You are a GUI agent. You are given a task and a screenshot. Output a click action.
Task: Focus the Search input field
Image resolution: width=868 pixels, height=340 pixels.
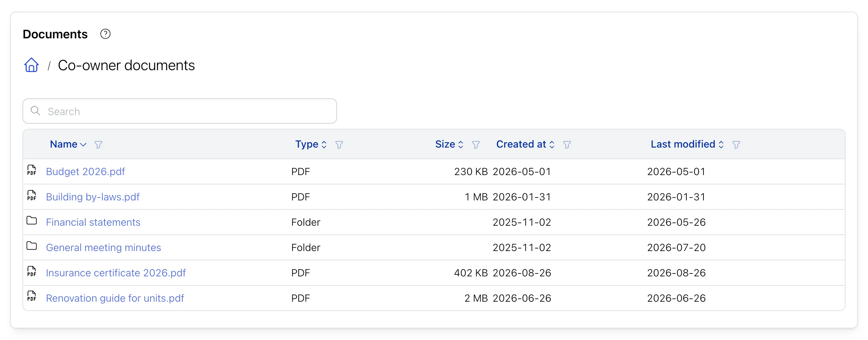click(180, 111)
